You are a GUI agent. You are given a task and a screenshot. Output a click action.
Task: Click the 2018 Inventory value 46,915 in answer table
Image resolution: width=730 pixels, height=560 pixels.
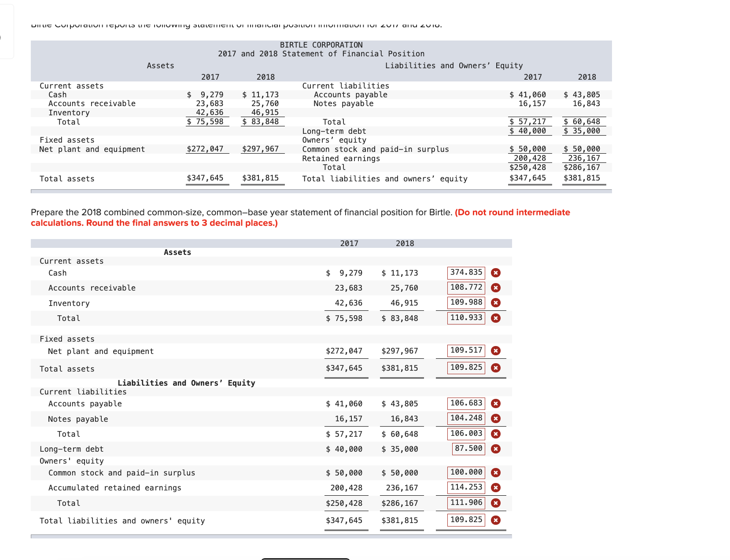point(404,303)
